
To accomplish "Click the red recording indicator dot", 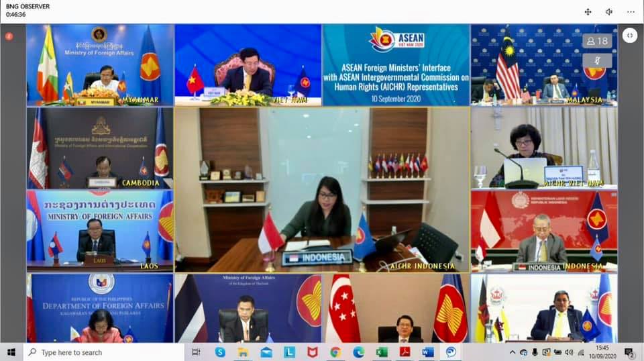I will pyautogui.click(x=9, y=36).
